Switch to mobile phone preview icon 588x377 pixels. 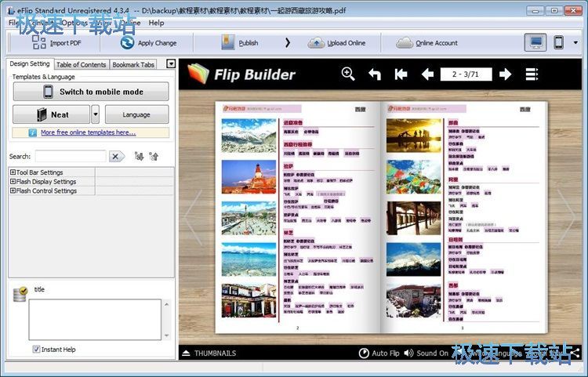(x=559, y=43)
